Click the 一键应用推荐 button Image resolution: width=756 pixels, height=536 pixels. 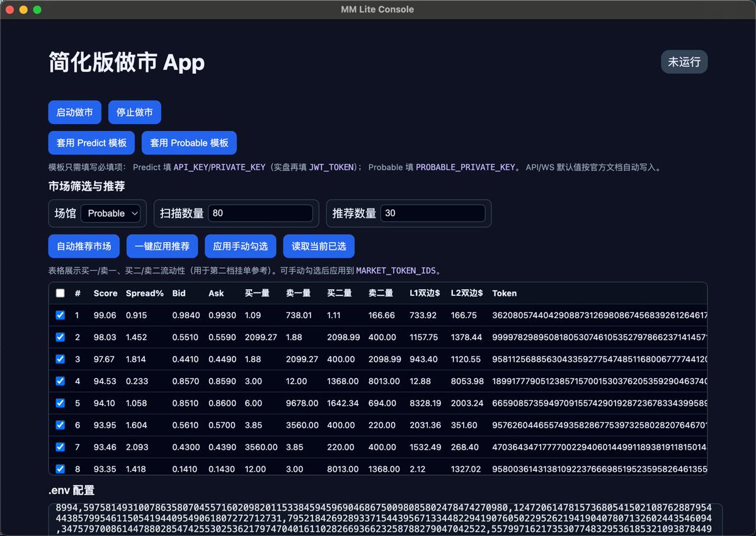pyautogui.click(x=162, y=246)
